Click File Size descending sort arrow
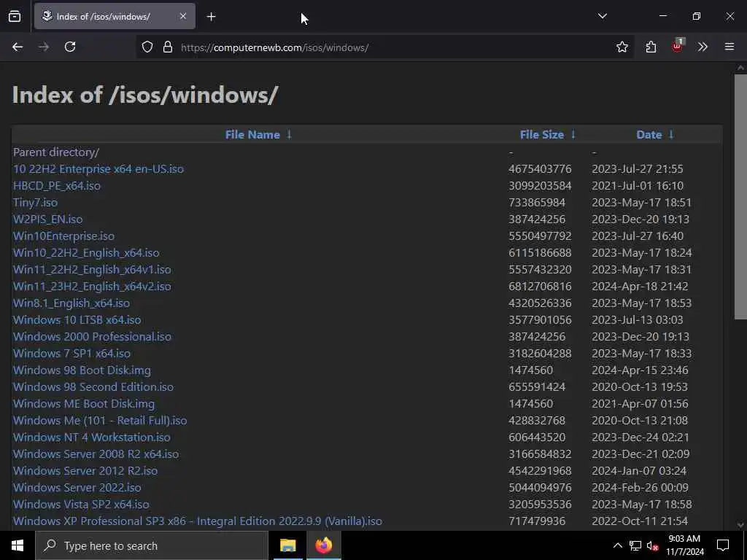The image size is (747, 560). pyautogui.click(x=573, y=135)
